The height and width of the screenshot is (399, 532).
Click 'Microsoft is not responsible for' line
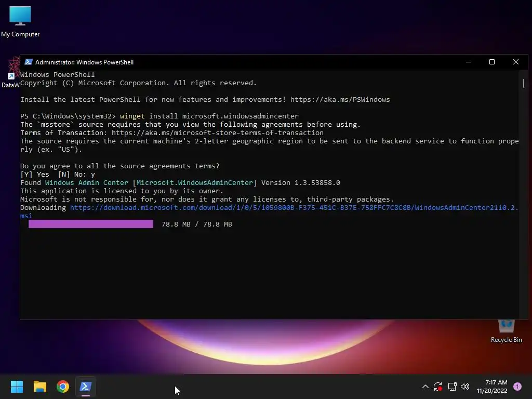[x=207, y=199]
